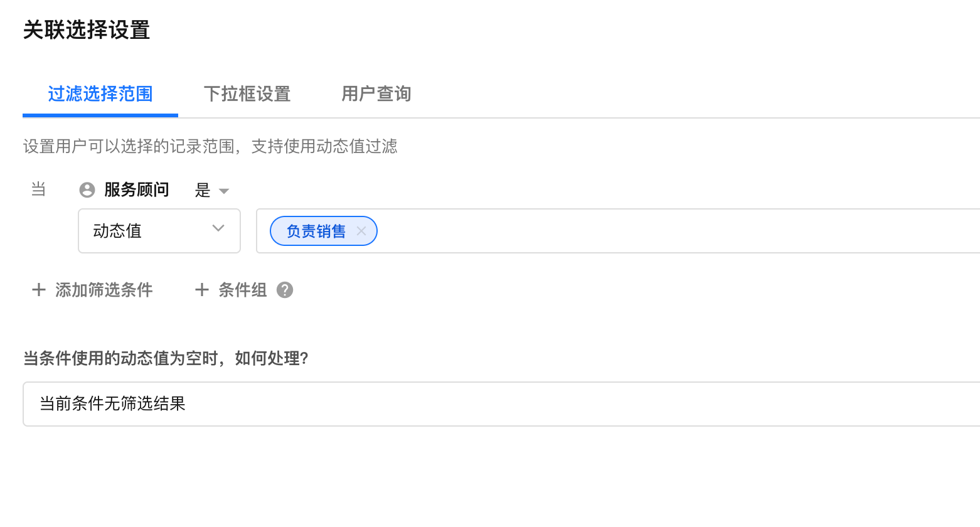The height and width of the screenshot is (527, 980).
Task: Open the 当前条件无筛选结果 dropdown
Action: 496,403
